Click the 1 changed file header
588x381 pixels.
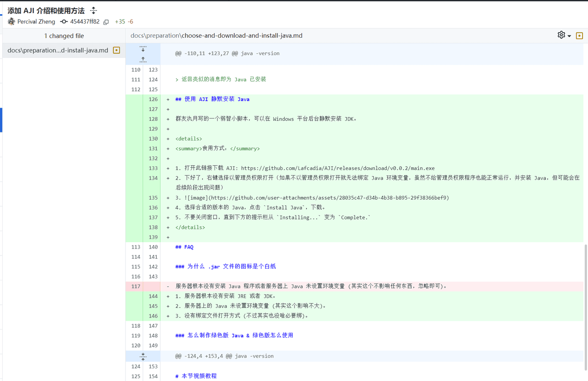click(64, 35)
